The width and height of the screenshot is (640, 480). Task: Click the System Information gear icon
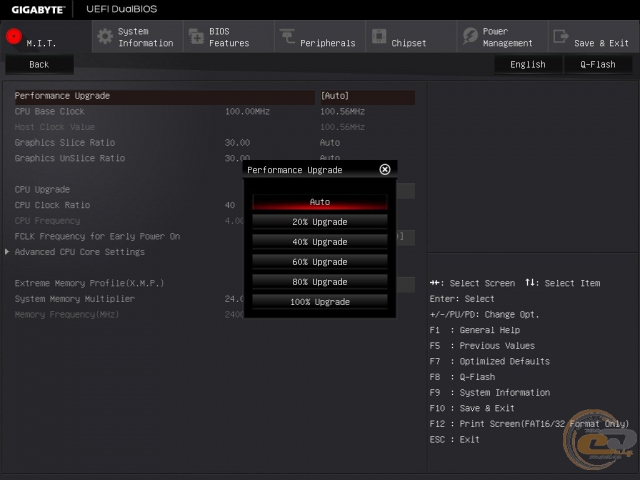(x=104, y=37)
